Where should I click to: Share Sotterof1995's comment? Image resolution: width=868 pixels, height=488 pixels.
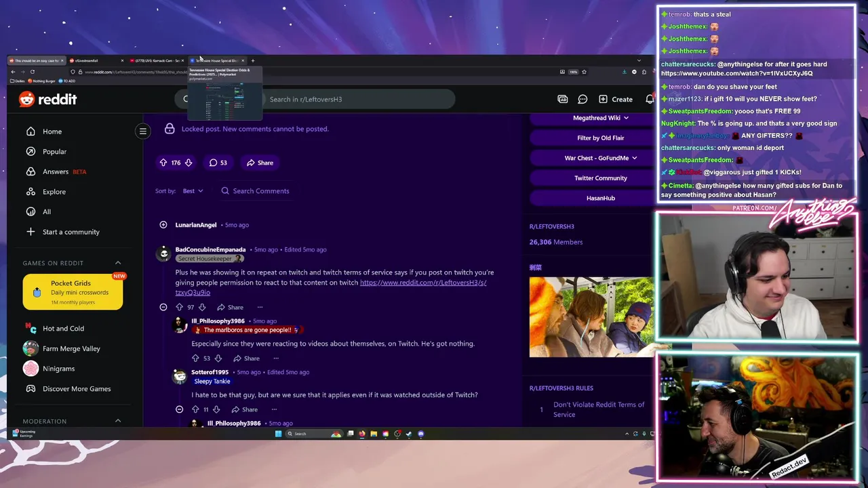coord(244,409)
